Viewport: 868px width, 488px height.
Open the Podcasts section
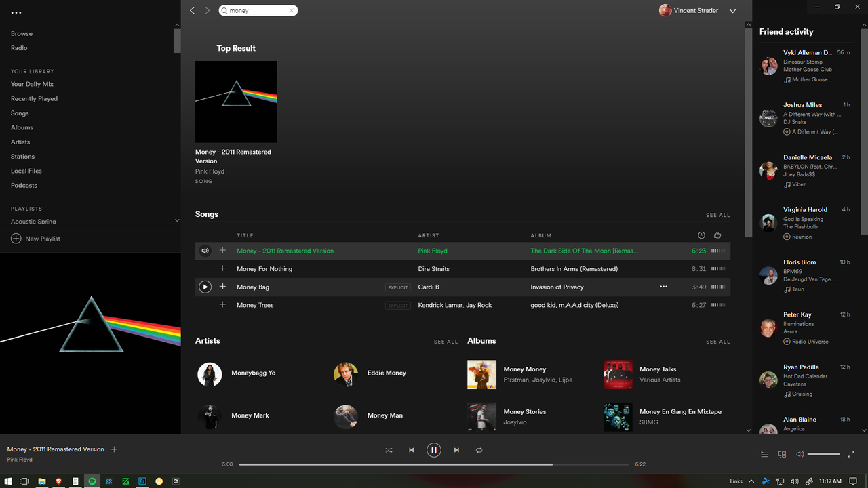[24, 185]
